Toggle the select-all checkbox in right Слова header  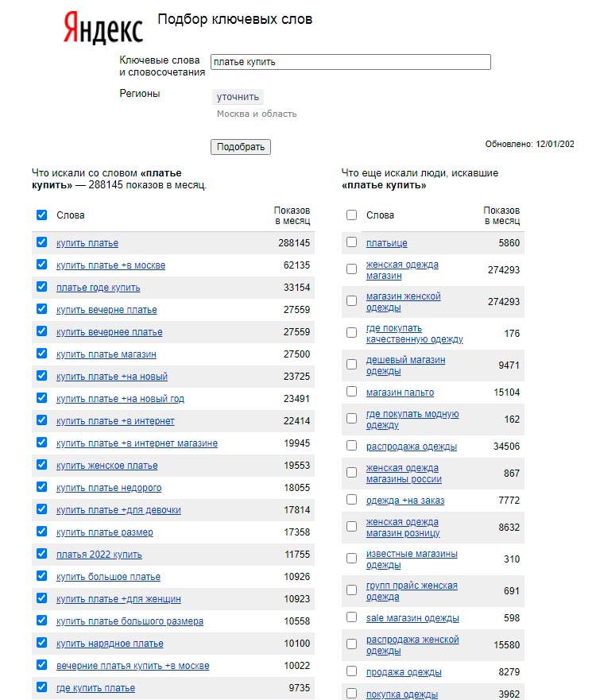point(352,215)
